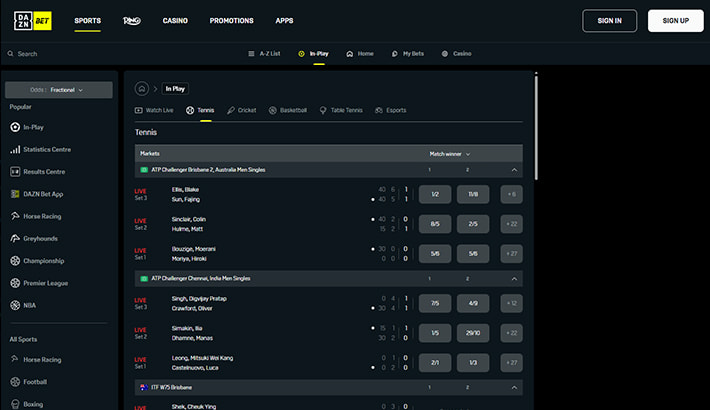Open Football in All Sports list
Image resolution: width=710 pixels, height=410 pixels.
coord(35,382)
